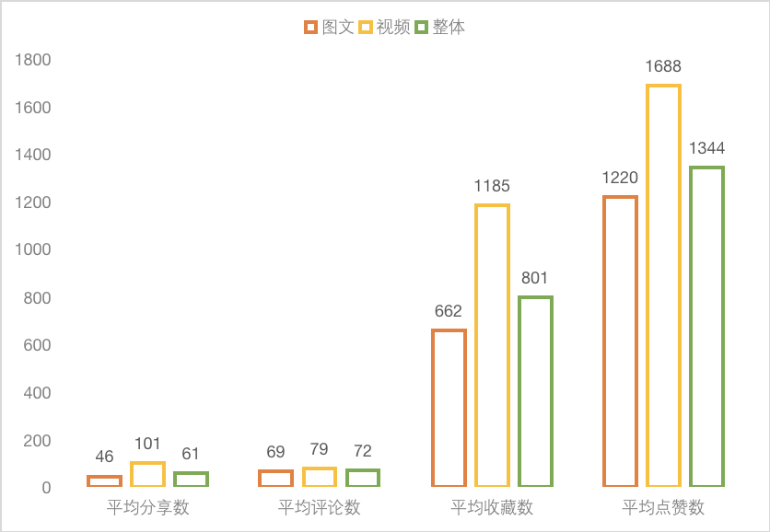Select the orange bar labeled 46
Screen dimensions: 770x532
(104, 481)
